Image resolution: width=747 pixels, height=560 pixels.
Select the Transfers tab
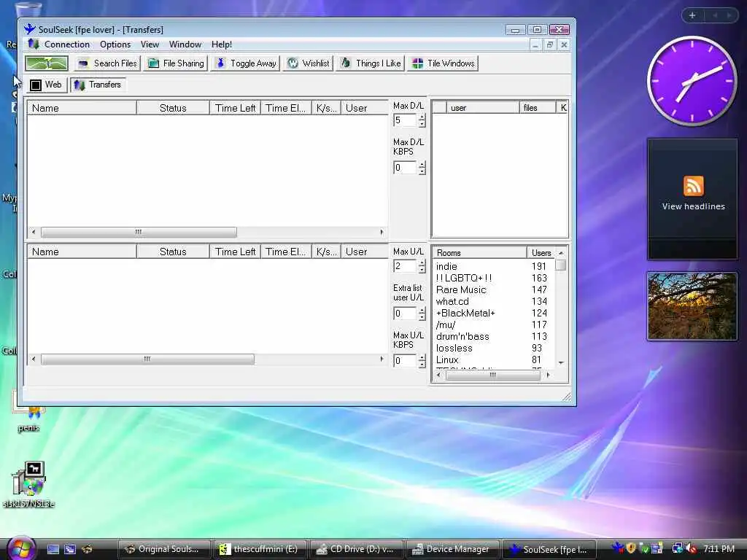(x=98, y=85)
